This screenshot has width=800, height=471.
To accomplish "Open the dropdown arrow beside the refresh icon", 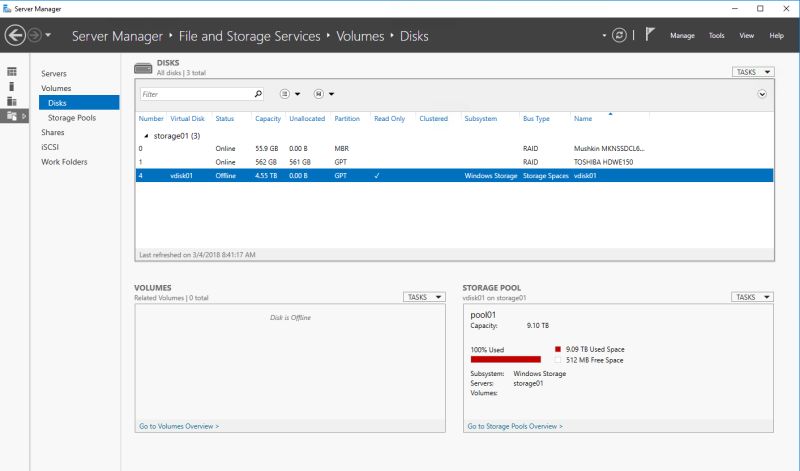I will (604, 36).
